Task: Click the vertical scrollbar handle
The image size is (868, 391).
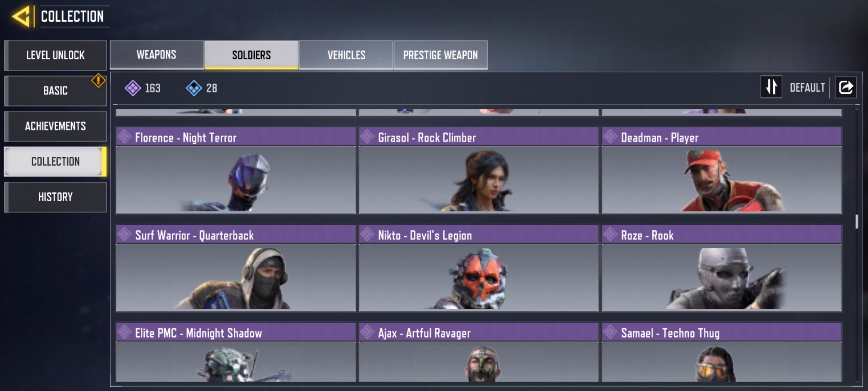Action: pos(857,222)
